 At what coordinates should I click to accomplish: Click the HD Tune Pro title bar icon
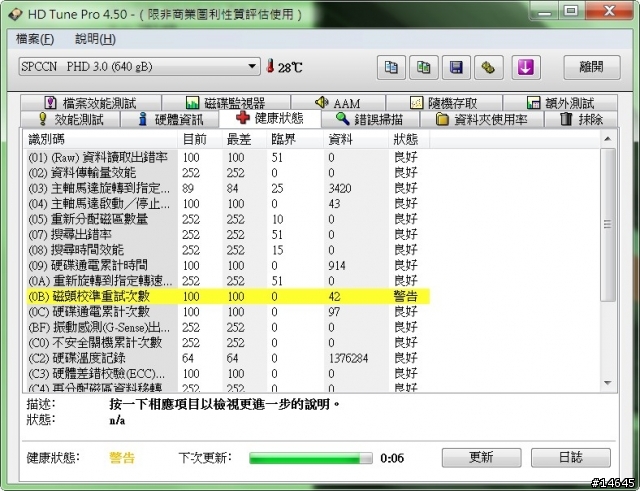(16, 14)
